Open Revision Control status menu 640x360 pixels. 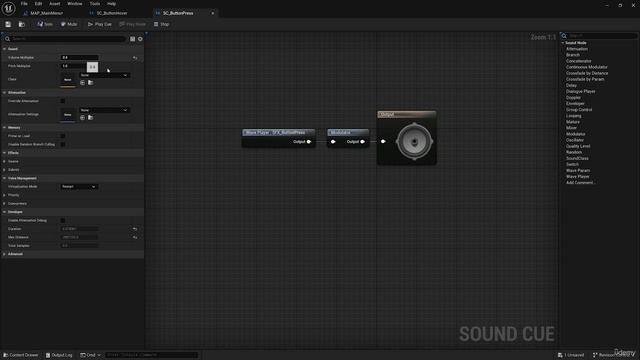click(x=614, y=355)
